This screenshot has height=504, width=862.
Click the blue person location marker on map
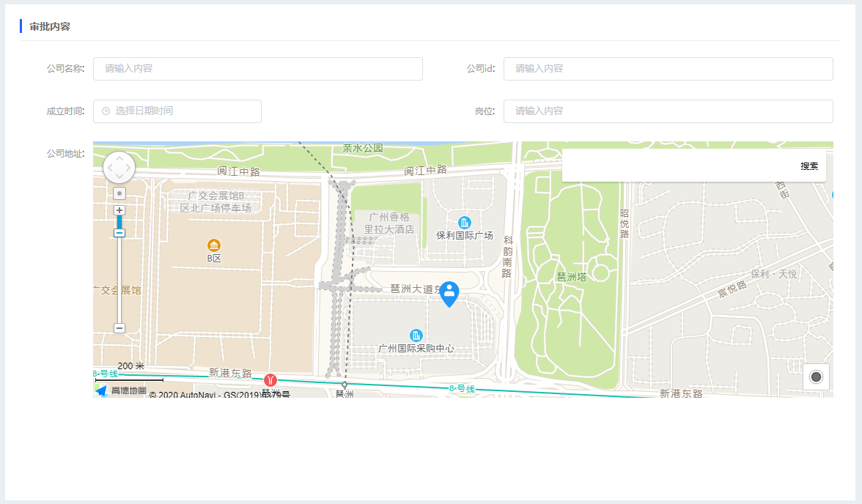point(449,293)
